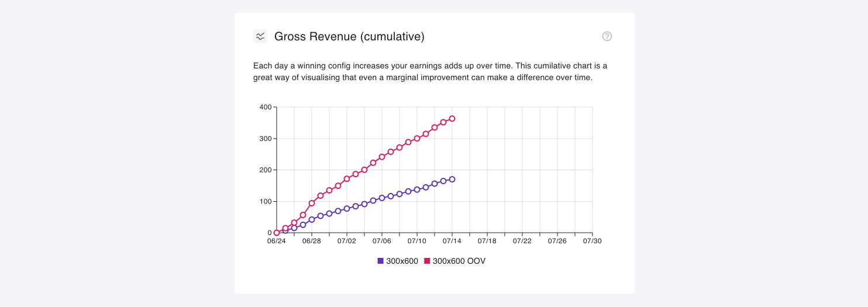The image size is (868, 307).
Task: Click the purple data point at 07/10
Action: [417, 189]
